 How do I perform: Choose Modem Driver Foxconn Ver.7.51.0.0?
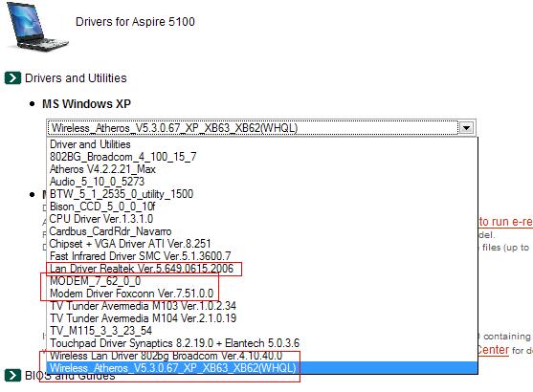point(262,294)
